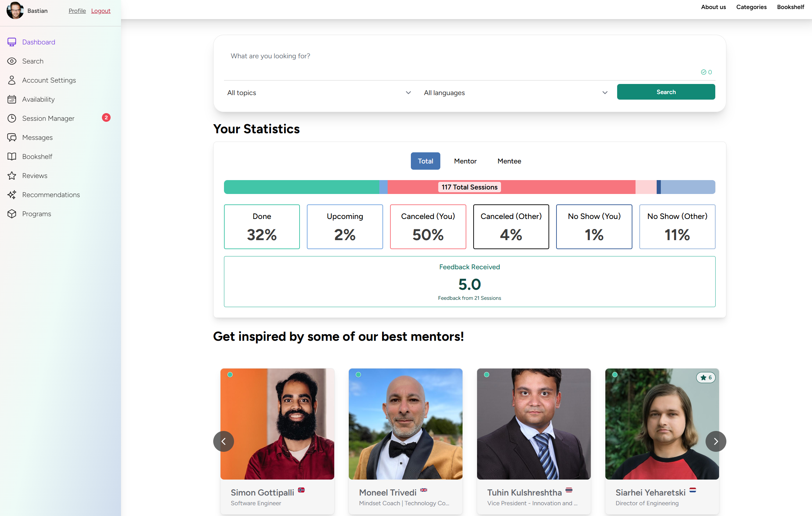
Task: Open Reviews star icon
Action: pyautogui.click(x=12, y=176)
